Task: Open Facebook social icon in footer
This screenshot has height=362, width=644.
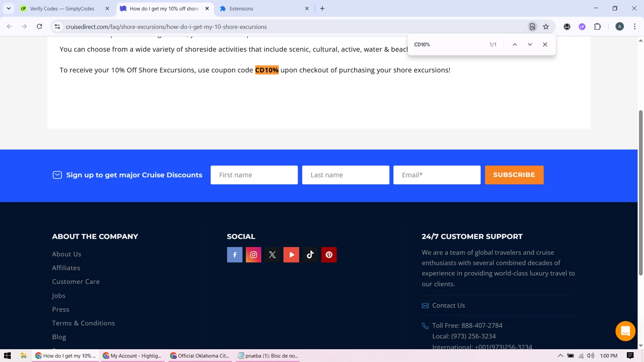Action: [234, 255]
